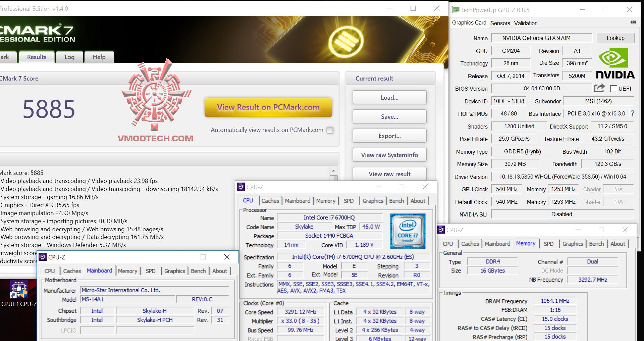Click the memory Type value DDR4
This screenshot has height=341, width=644.
coord(492,261)
